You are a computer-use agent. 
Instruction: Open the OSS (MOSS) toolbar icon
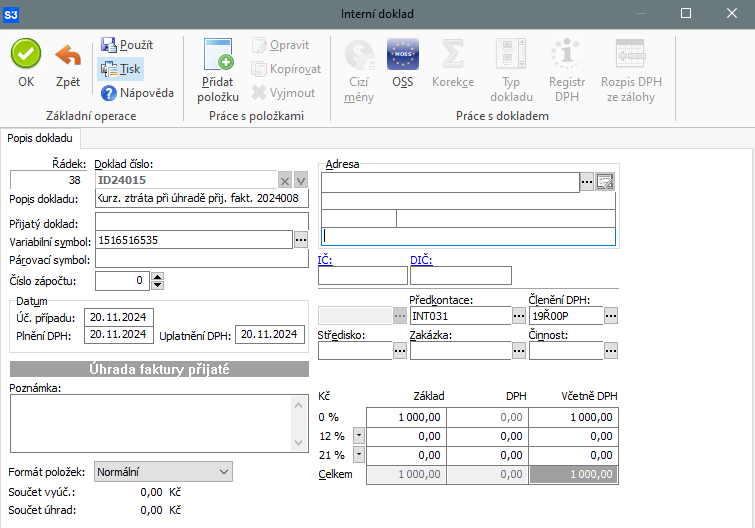click(402, 55)
